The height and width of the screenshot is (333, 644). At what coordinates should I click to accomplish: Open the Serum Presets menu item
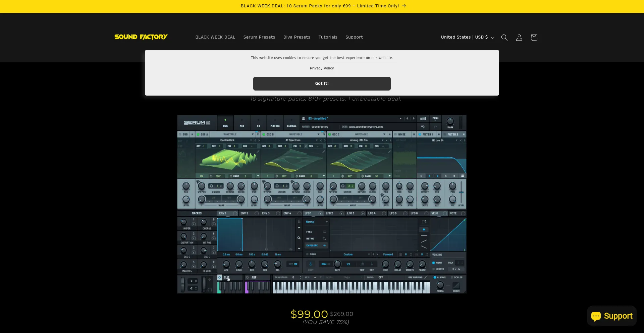coord(259,37)
